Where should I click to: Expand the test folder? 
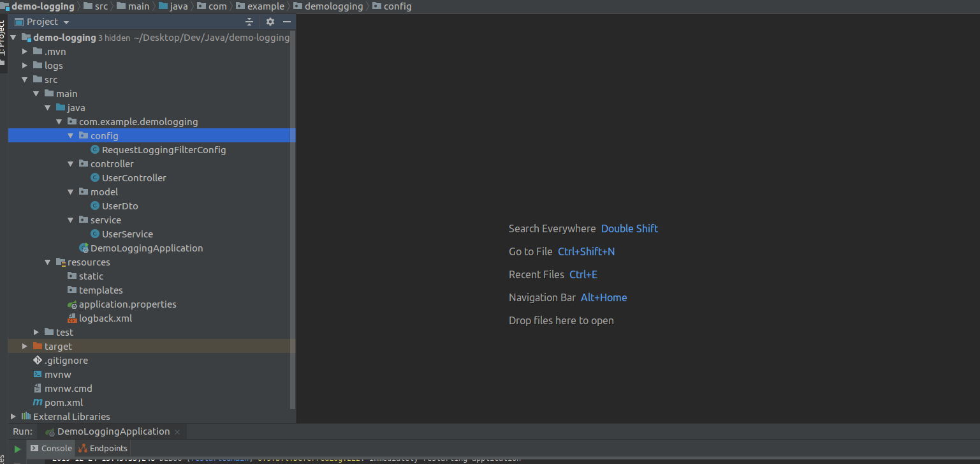coord(36,333)
